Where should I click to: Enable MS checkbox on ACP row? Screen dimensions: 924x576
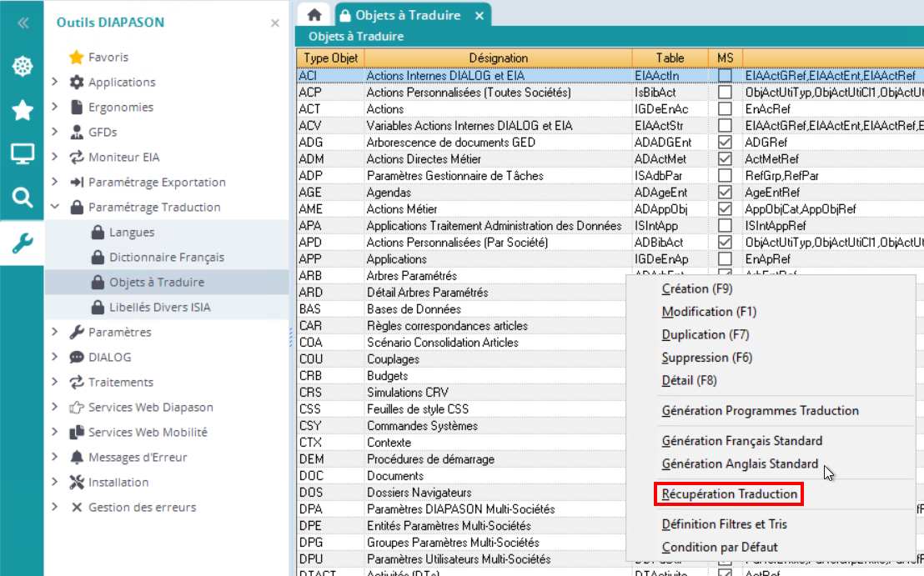(725, 93)
